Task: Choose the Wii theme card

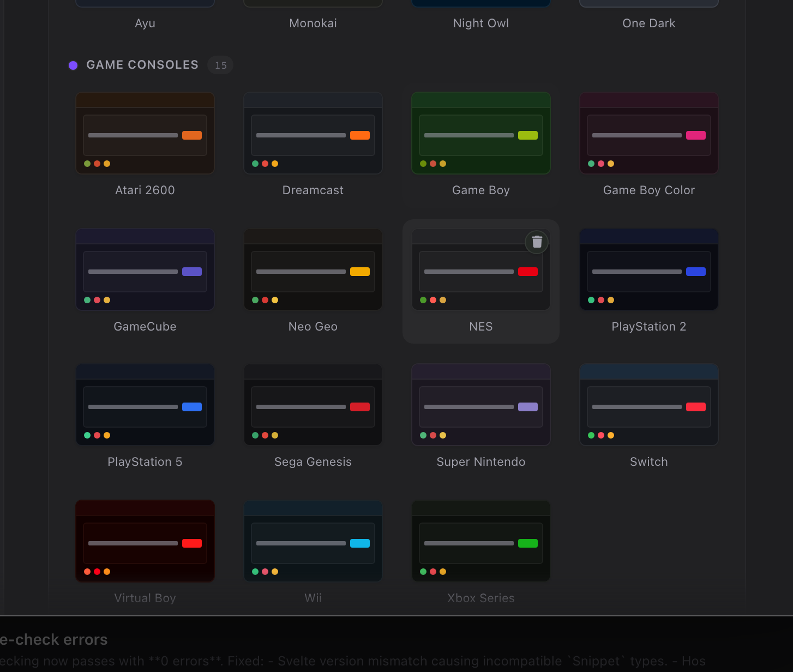Action: point(313,541)
